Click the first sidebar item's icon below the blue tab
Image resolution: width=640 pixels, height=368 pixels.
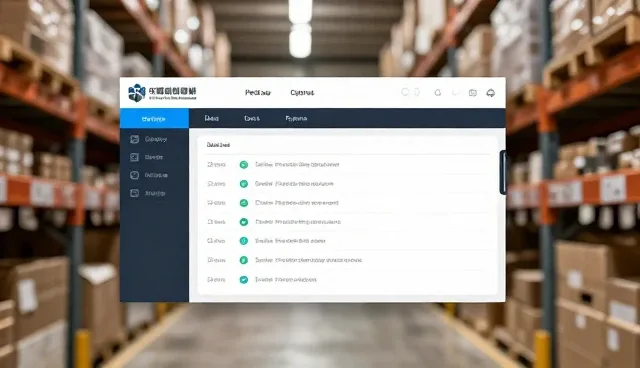pos(134,139)
